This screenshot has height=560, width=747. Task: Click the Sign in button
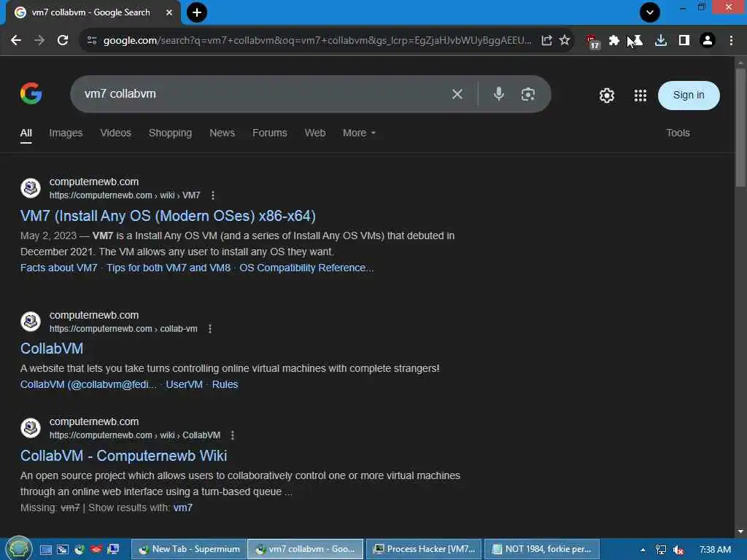point(689,96)
